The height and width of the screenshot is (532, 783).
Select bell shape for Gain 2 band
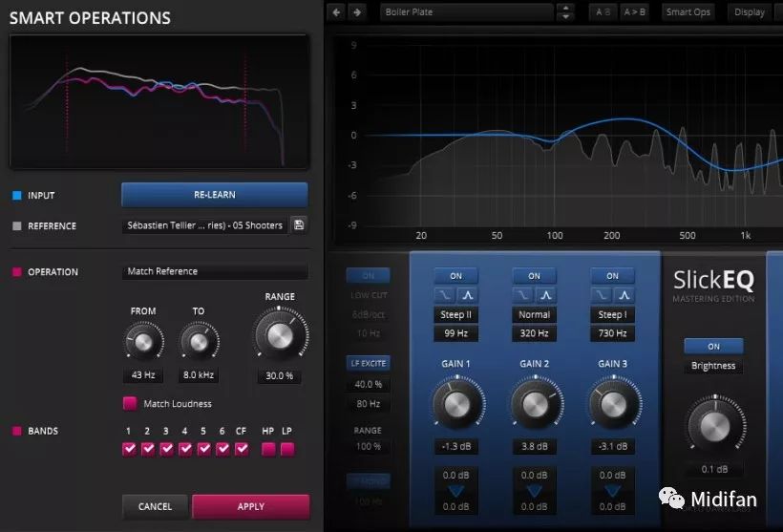(x=545, y=295)
